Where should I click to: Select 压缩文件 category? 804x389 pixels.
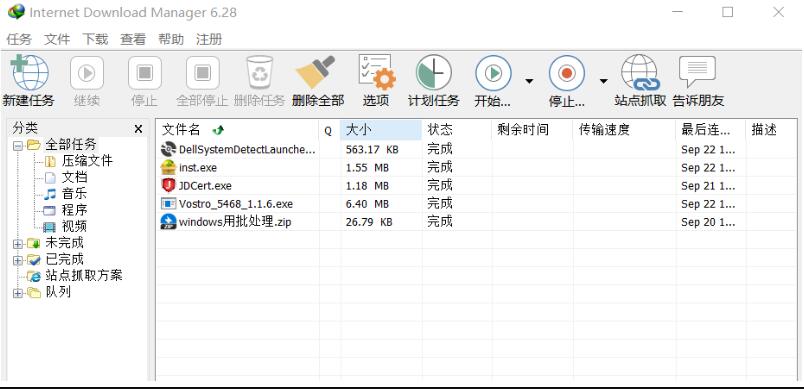click(x=87, y=161)
